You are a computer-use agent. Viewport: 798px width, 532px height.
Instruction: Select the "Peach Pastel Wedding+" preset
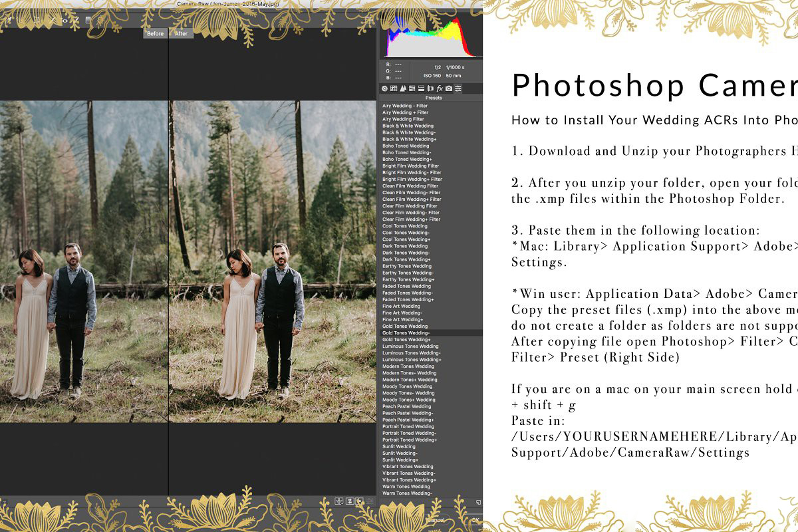(408, 420)
